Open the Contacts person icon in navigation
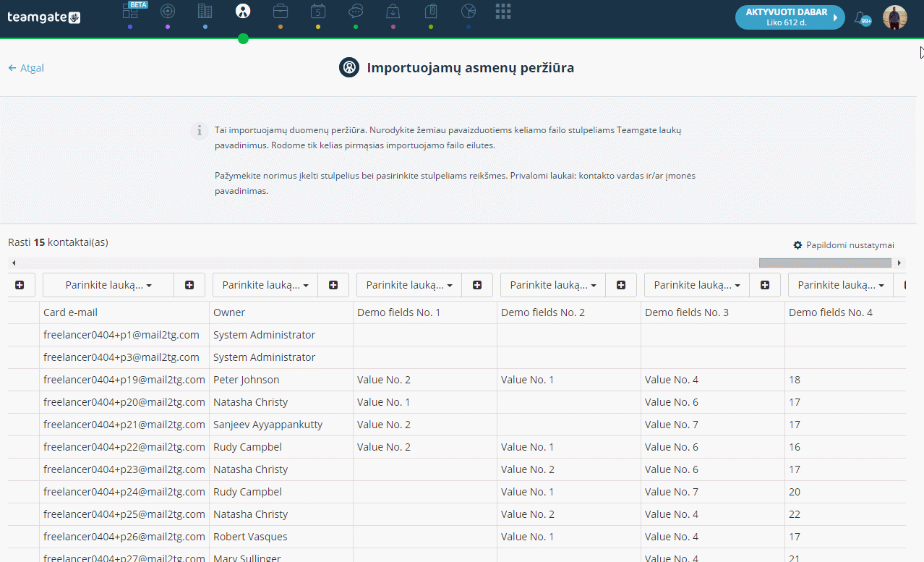The image size is (924, 562). point(243,11)
